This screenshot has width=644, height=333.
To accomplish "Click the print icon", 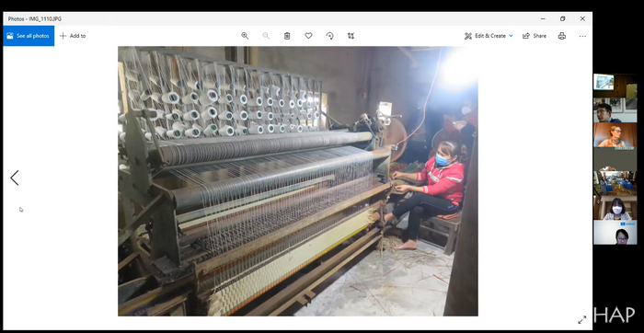I will (562, 36).
